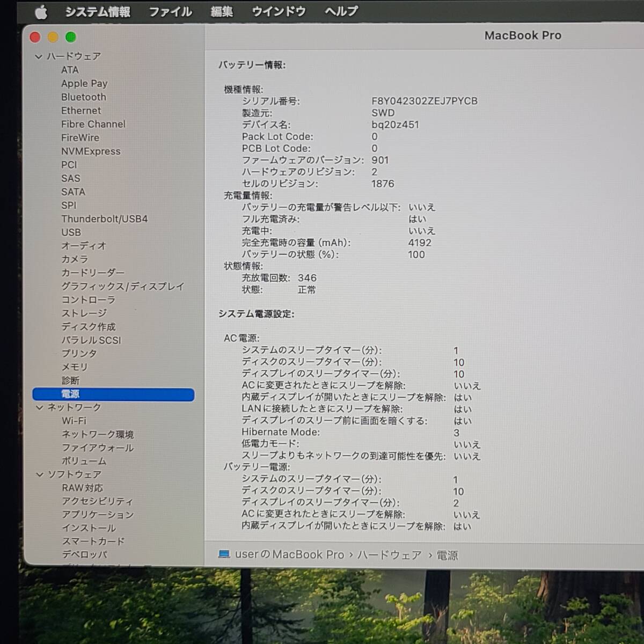Click the cycle count value 346

[x=307, y=278]
